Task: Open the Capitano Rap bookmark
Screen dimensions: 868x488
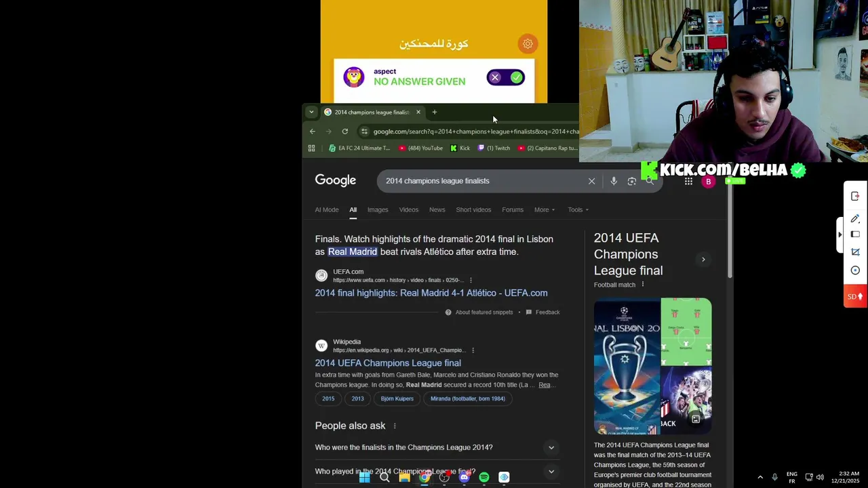Action: pyautogui.click(x=547, y=148)
